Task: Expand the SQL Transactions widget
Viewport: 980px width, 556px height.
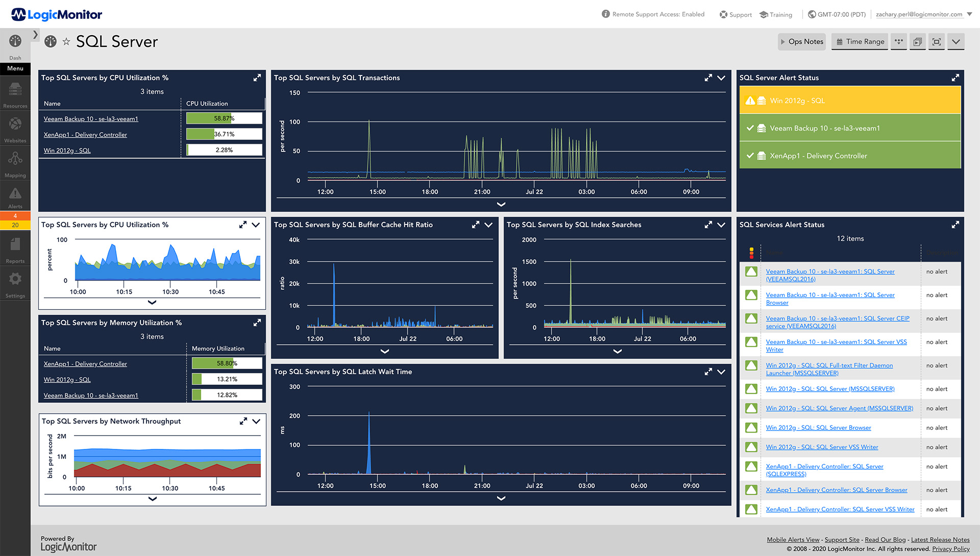Action: [708, 78]
